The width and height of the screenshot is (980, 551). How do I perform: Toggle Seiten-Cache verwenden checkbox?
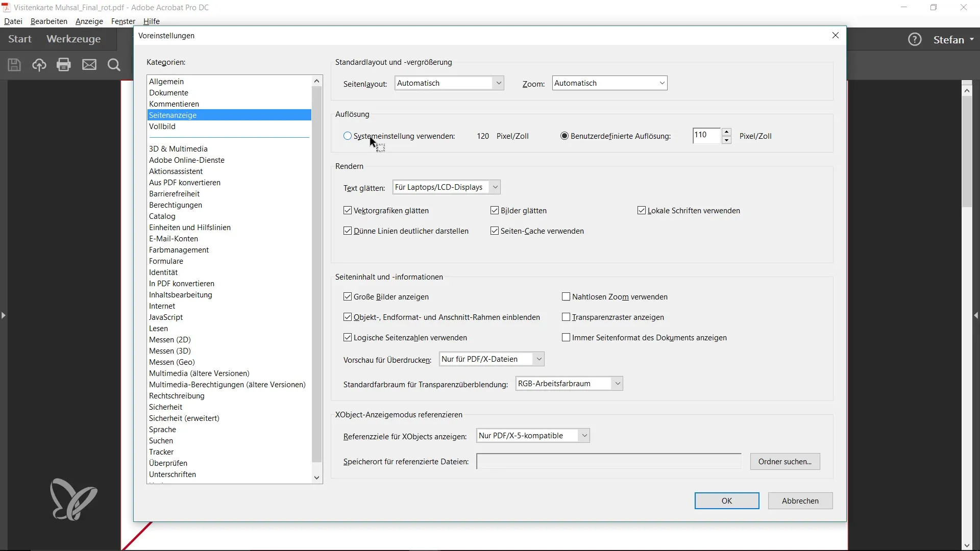[495, 231]
